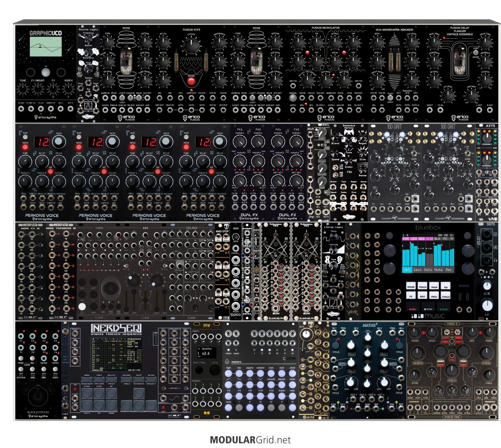This screenshot has height=448, width=501.
Task: Click the FEED knob on Vhikk X
Action: [489, 332]
